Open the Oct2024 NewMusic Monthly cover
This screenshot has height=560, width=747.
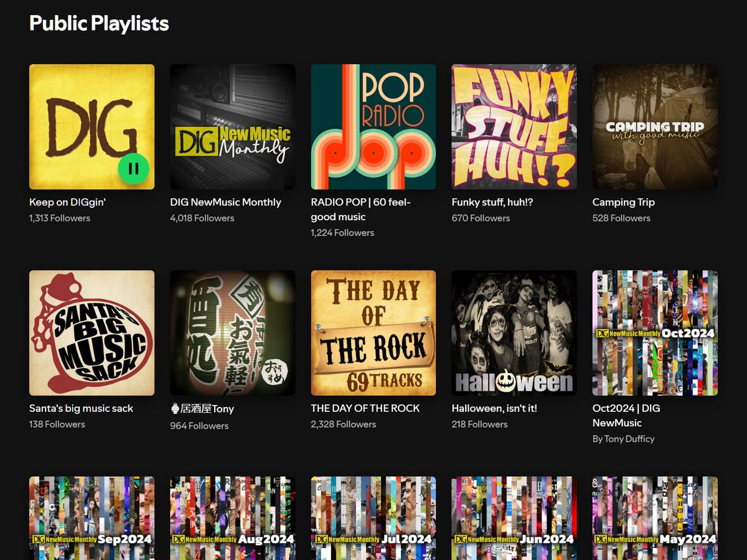[655, 333]
